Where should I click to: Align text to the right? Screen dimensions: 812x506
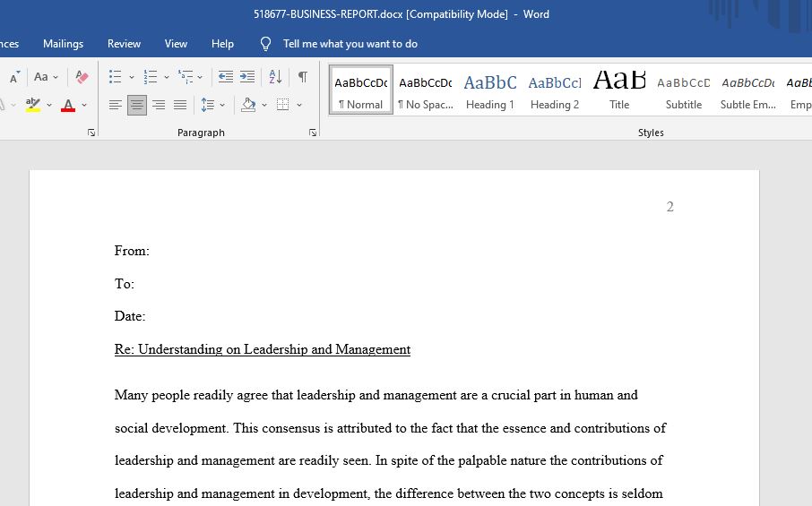tap(159, 105)
